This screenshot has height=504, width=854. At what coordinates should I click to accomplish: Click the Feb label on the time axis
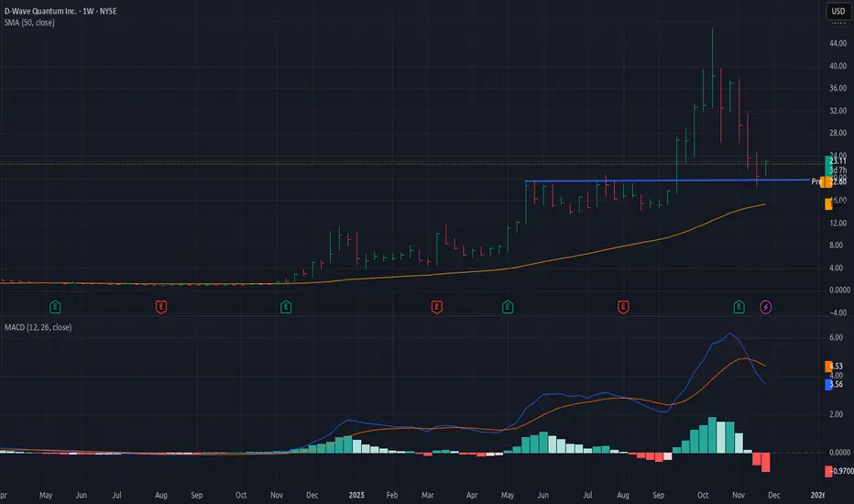pyautogui.click(x=392, y=495)
